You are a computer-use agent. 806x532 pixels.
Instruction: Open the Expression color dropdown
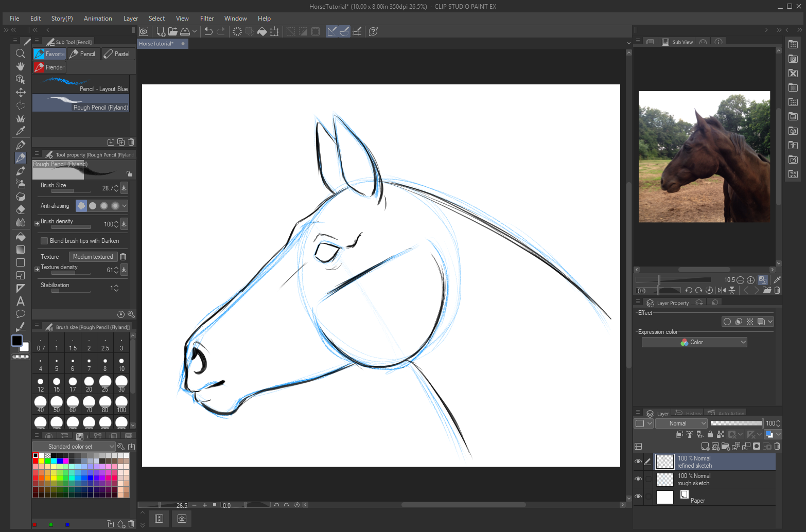tap(694, 342)
